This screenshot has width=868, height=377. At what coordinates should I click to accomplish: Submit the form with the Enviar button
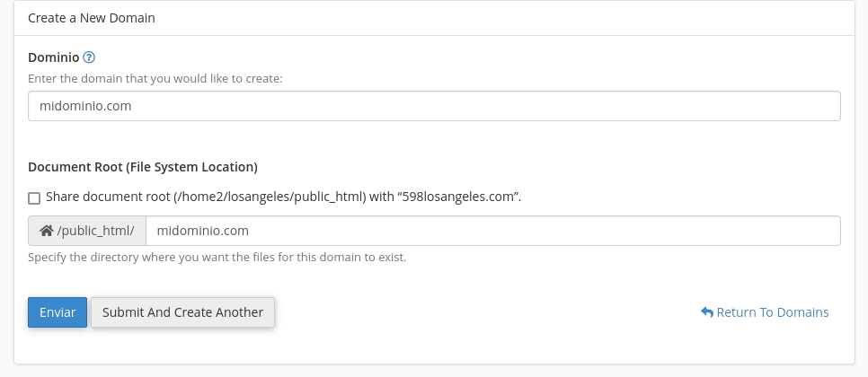[x=58, y=312]
